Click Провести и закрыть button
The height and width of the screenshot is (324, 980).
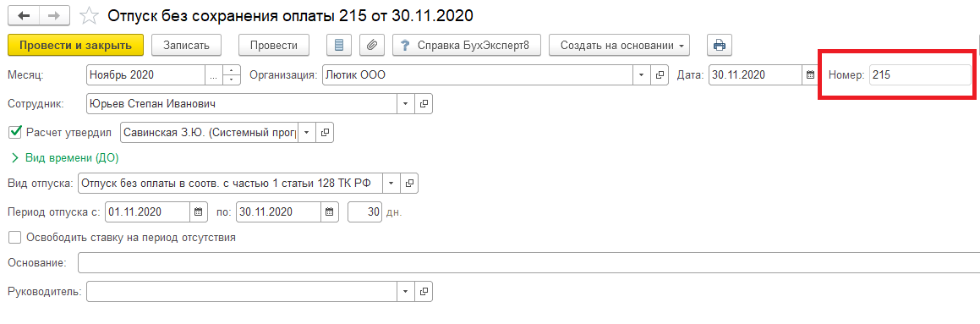(x=75, y=45)
